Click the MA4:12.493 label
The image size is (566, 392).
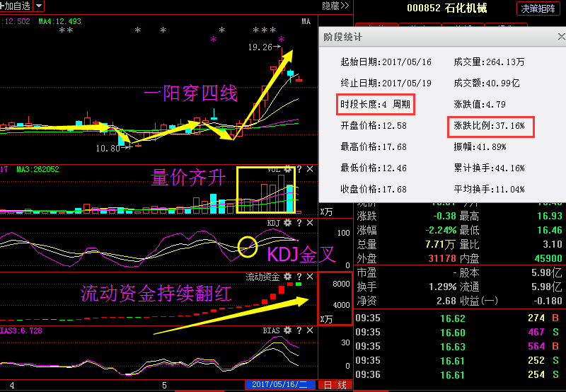click(60, 22)
